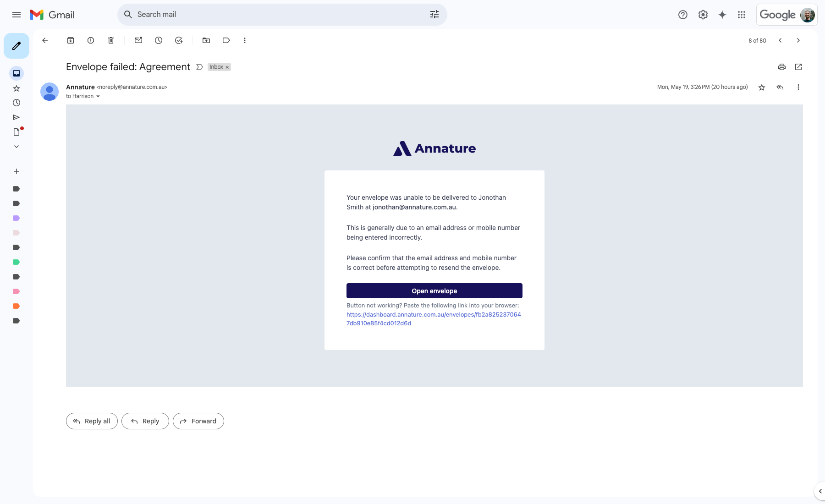The image size is (825, 504).
Task: Create new label plus icon
Action: [16, 171]
